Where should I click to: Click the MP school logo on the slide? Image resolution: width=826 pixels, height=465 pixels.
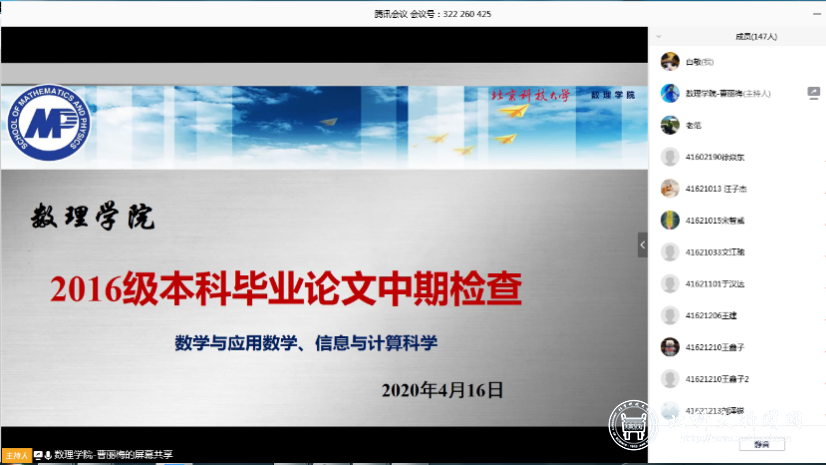coord(46,125)
